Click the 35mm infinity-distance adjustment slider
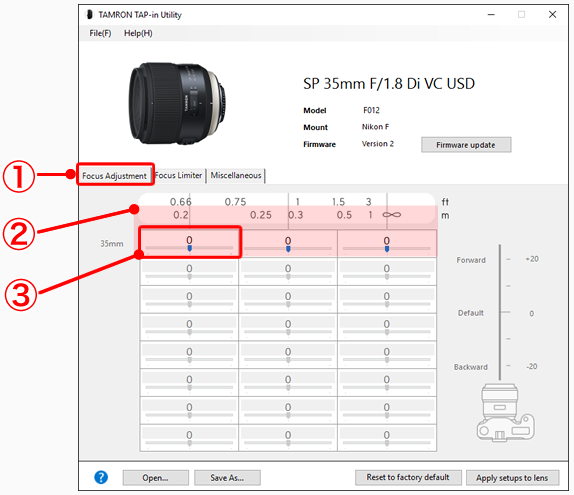 [387, 248]
